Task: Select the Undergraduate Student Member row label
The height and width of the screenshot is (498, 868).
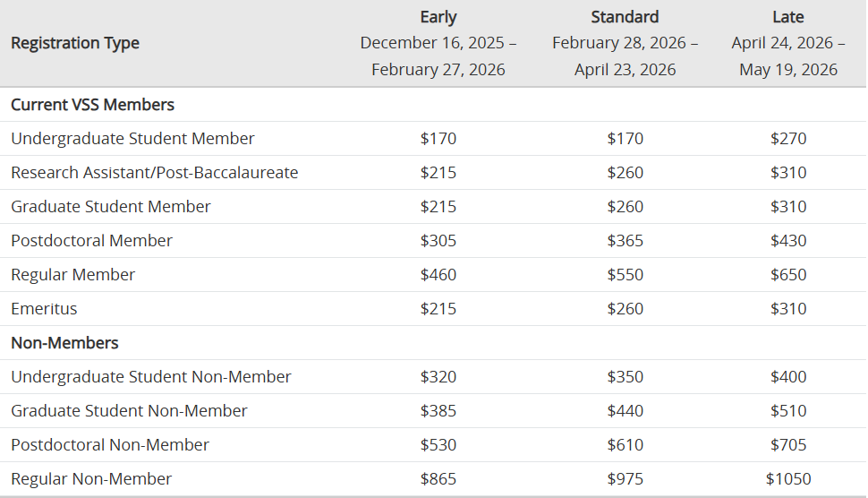Action: click(132, 139)
